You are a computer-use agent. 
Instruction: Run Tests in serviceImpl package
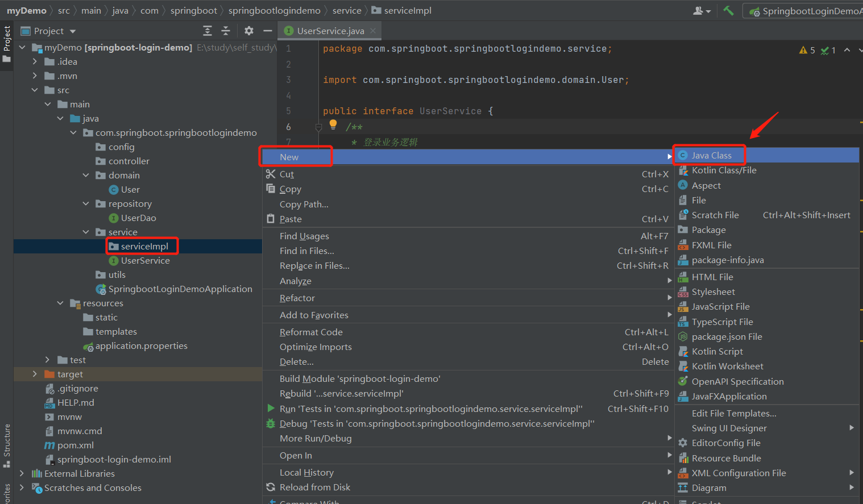coord(468,409)
